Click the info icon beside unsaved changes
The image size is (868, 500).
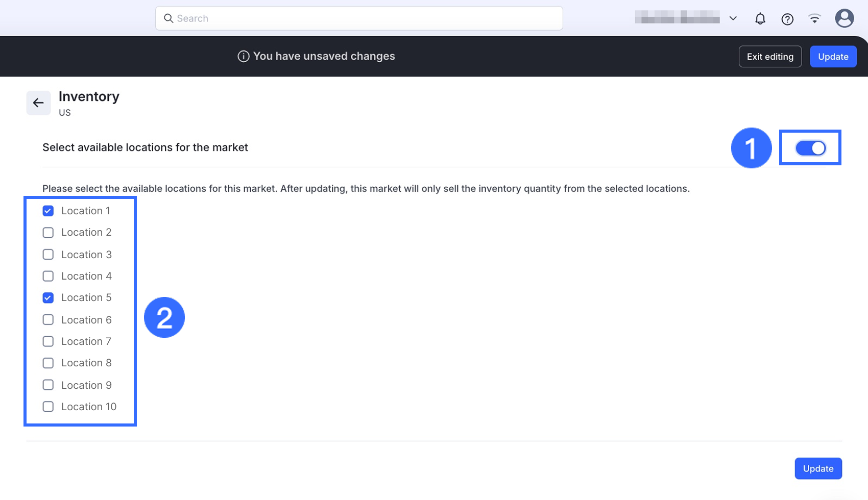point(244,56)
